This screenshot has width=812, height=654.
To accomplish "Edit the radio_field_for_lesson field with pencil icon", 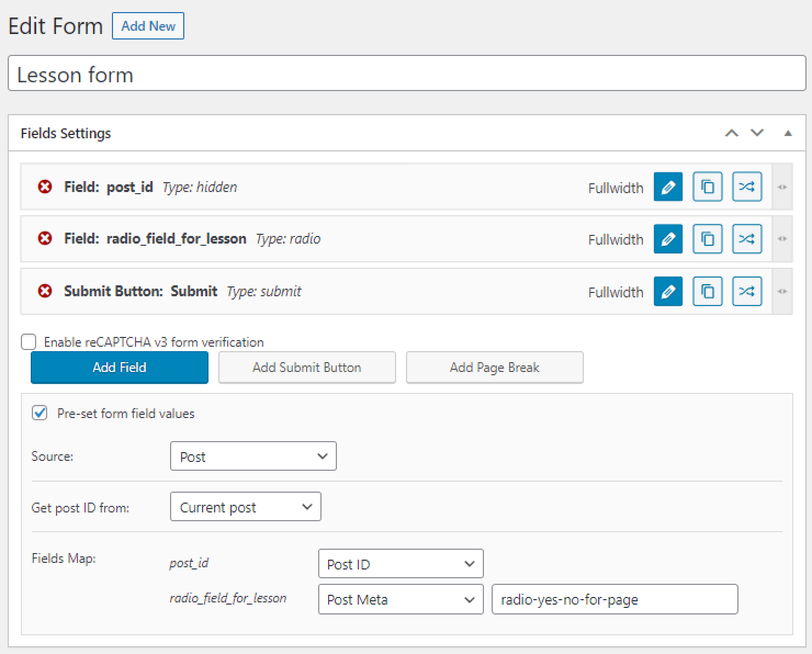I will coord(668,239).
